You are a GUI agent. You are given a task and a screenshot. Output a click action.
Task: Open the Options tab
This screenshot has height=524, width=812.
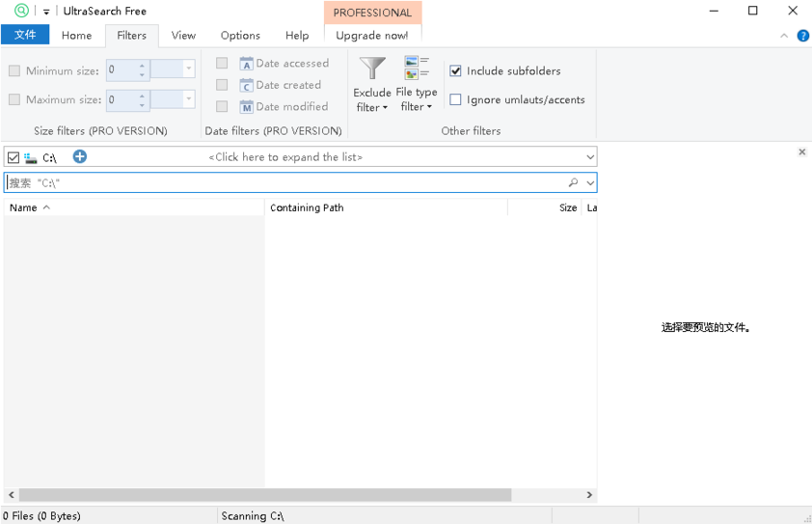240,36
